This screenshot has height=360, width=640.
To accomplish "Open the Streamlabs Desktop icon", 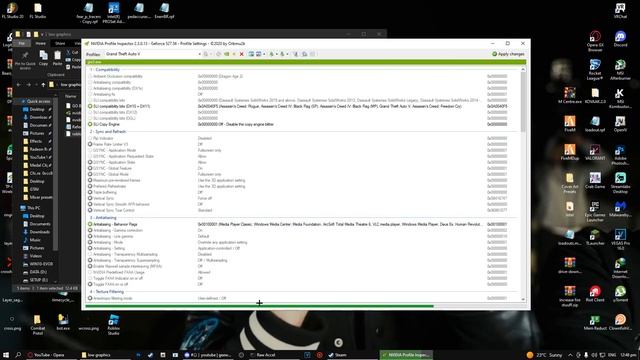I will click(x=620, y=182).
